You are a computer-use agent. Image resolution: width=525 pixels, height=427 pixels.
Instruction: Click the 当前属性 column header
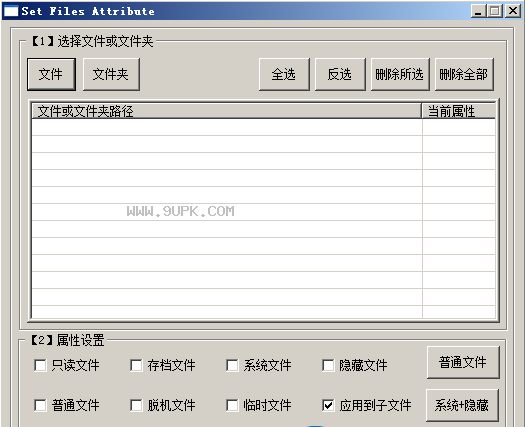458,111
